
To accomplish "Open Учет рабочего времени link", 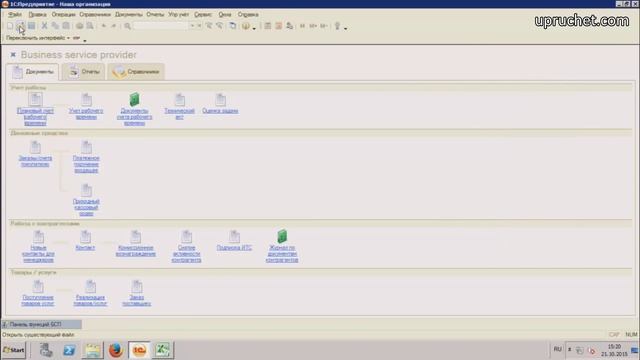I will coord(86,114).
